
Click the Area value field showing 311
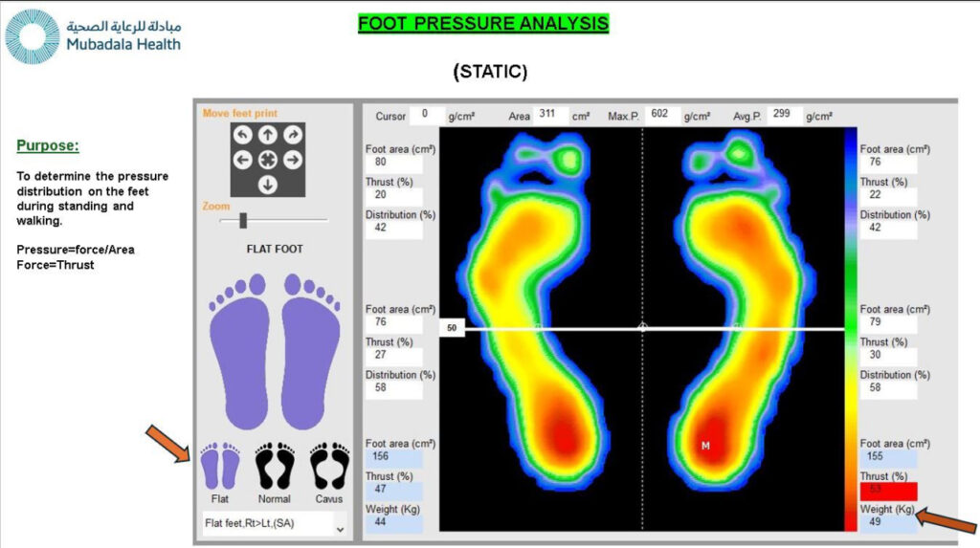[x=551, y=115]
